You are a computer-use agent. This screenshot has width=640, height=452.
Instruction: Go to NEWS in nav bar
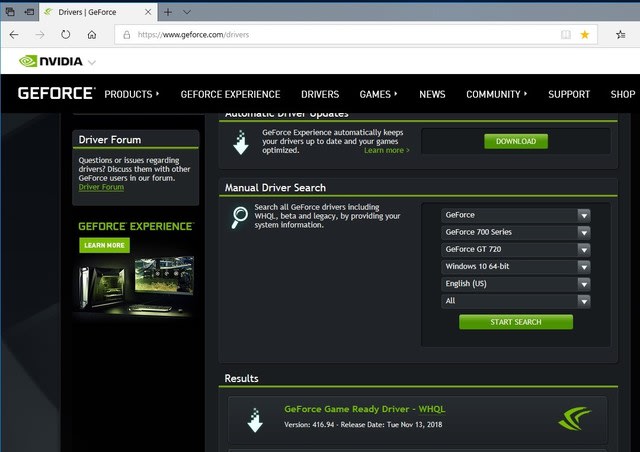pos(432,94)
